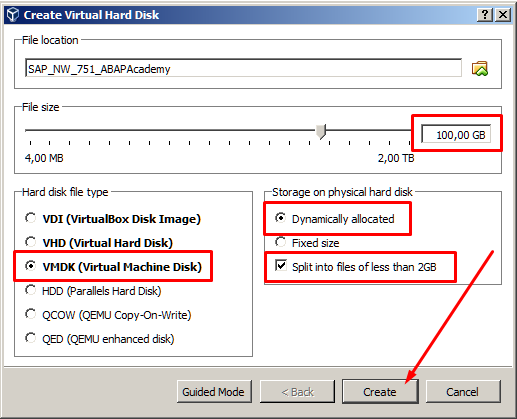The width and height of the screenshot is (517, 419).
Task: Select VDI (VirtualBox Disk Image) option
Action: coord(113,219)
